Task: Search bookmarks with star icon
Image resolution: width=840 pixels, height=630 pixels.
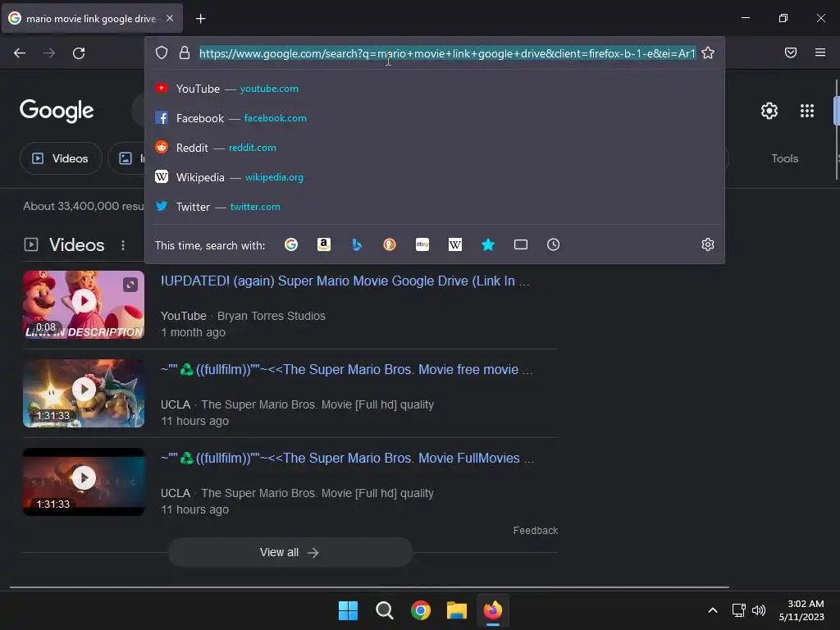Action: (x=487, y=244)
